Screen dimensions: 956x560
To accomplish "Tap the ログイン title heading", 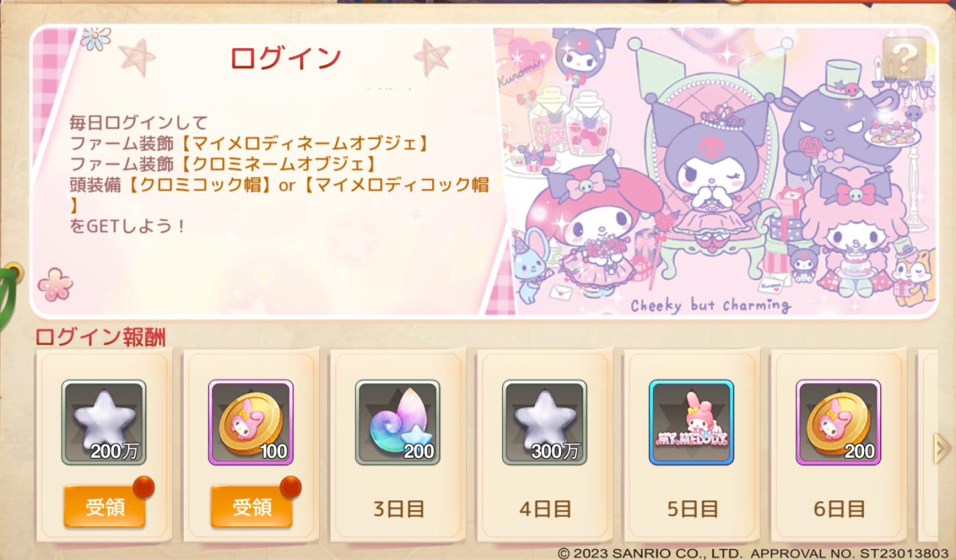I will pyautogui.click(x=286, y=58).
